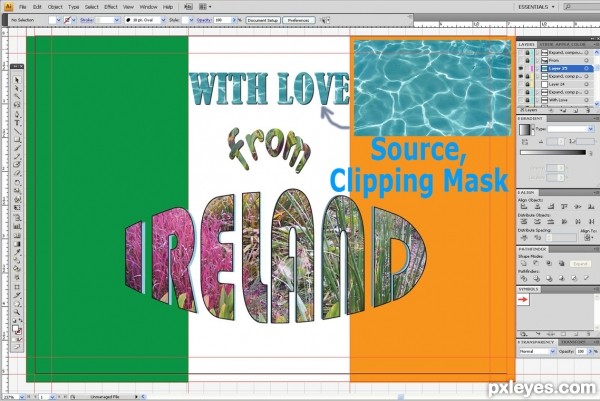Click the horizontal align center icon
600x401 pixels.
click(537, 207)
